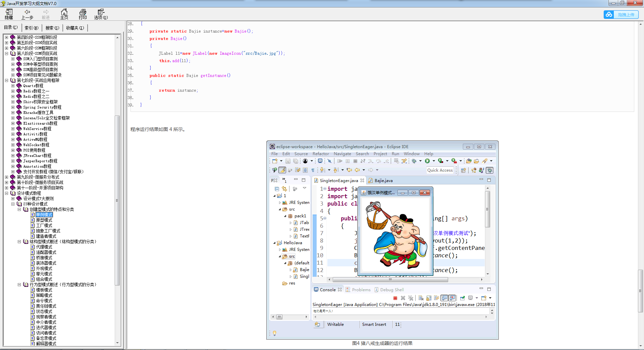This screenshot has height=350, width=644.
Task: Click the page icon beside 原型模式
Action: (33, 220)
